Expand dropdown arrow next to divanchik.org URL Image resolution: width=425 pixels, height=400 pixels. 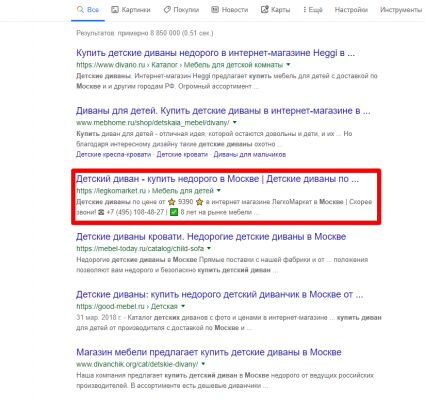coord(203,364)
